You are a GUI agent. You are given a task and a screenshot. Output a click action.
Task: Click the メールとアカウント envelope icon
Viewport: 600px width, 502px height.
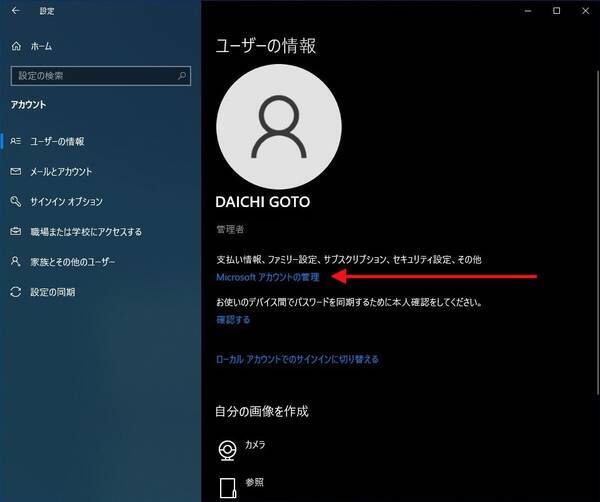point(15,171)
